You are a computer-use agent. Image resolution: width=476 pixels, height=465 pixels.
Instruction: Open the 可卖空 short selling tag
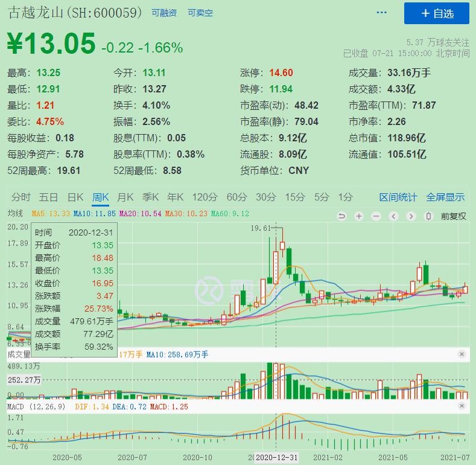[200, 13]
